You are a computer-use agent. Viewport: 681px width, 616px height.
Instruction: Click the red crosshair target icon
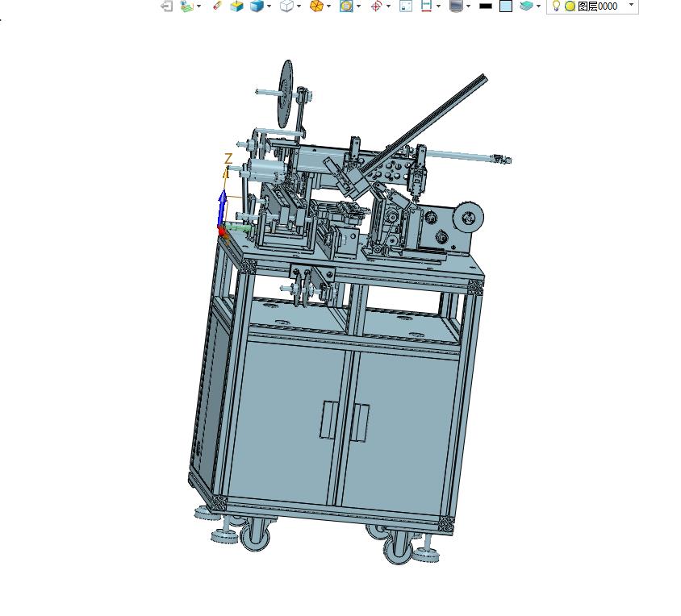point(377,6)
